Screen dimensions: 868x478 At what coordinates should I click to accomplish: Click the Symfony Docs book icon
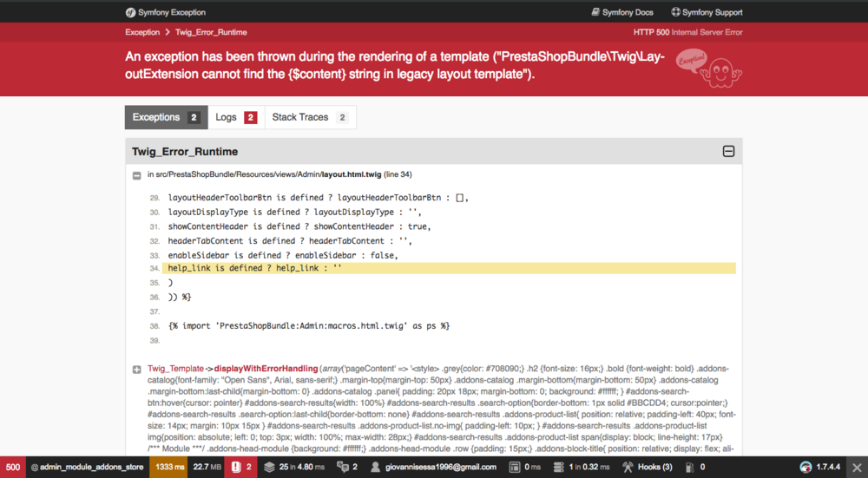tap(595, 12)
